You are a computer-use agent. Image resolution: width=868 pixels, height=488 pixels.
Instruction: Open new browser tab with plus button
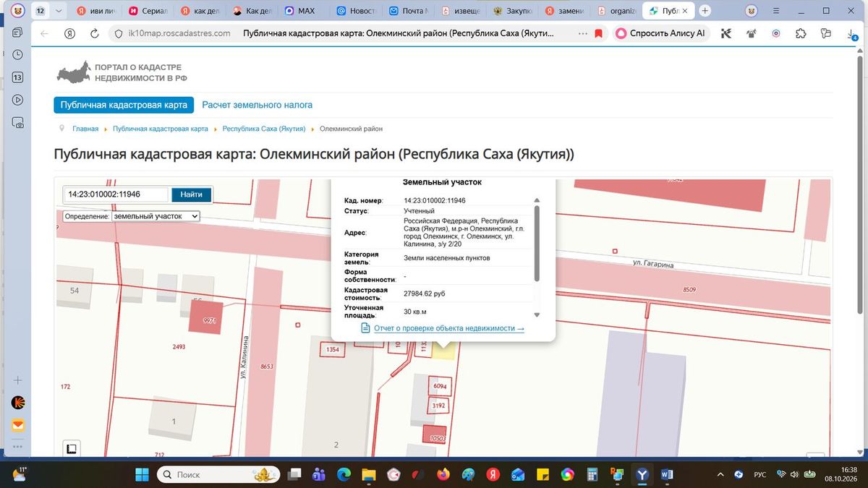coord(705,11)
